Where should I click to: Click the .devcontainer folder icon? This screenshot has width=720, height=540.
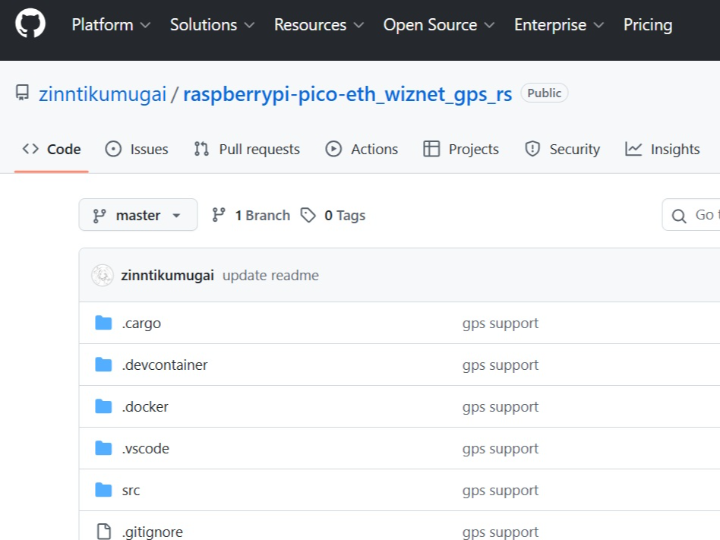pos(103,365)
